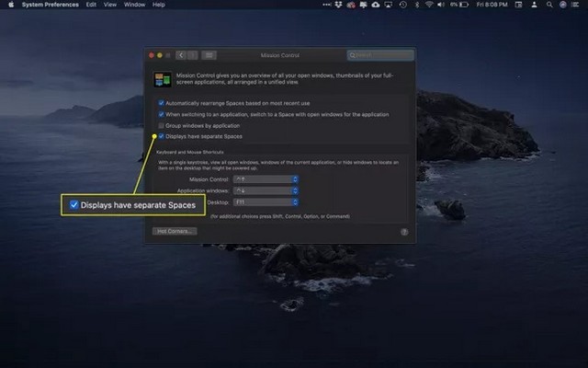Screen dimensions: 588x368
Task: Click the menu bar icon before the cloud
Action: (363, 5)
